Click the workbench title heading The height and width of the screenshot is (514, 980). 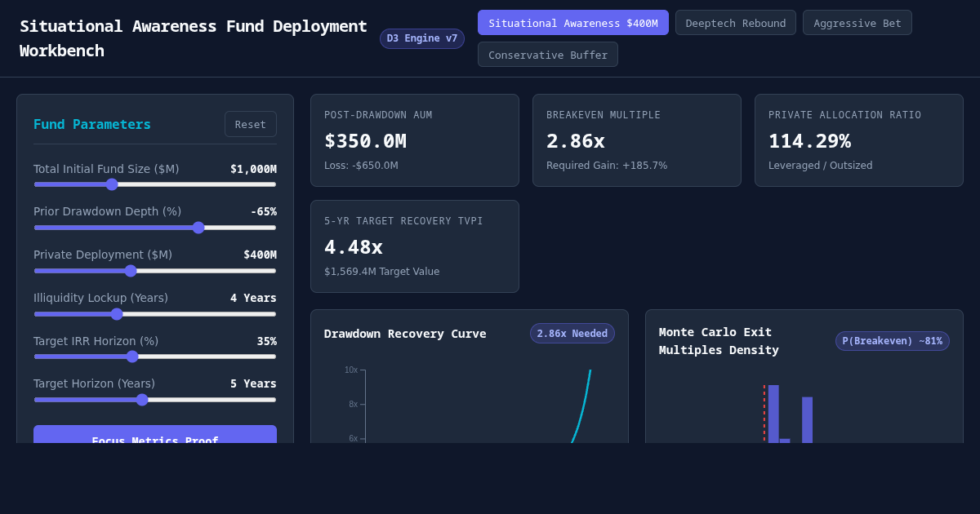[x=194, y=38]
